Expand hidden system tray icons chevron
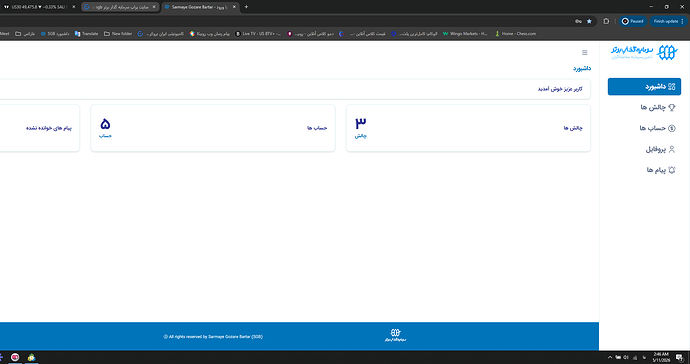This screenshot has width=690, height=364. (609, 357)
